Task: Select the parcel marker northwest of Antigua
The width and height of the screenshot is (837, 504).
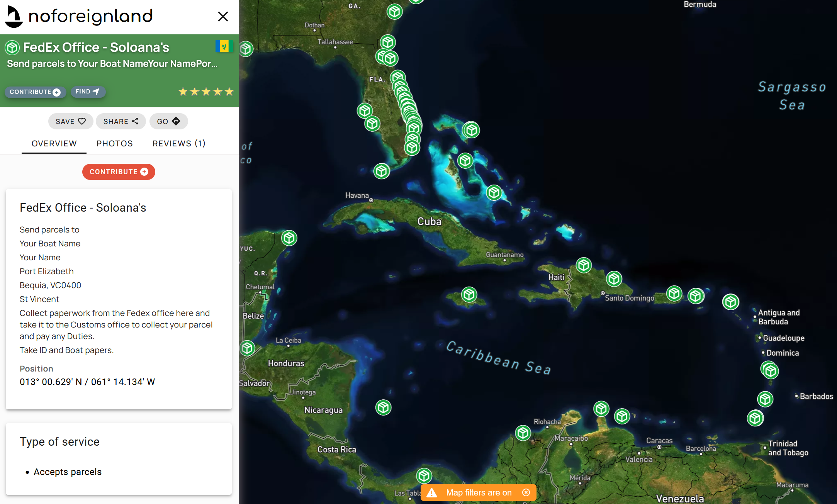Action: pos(731,302)
